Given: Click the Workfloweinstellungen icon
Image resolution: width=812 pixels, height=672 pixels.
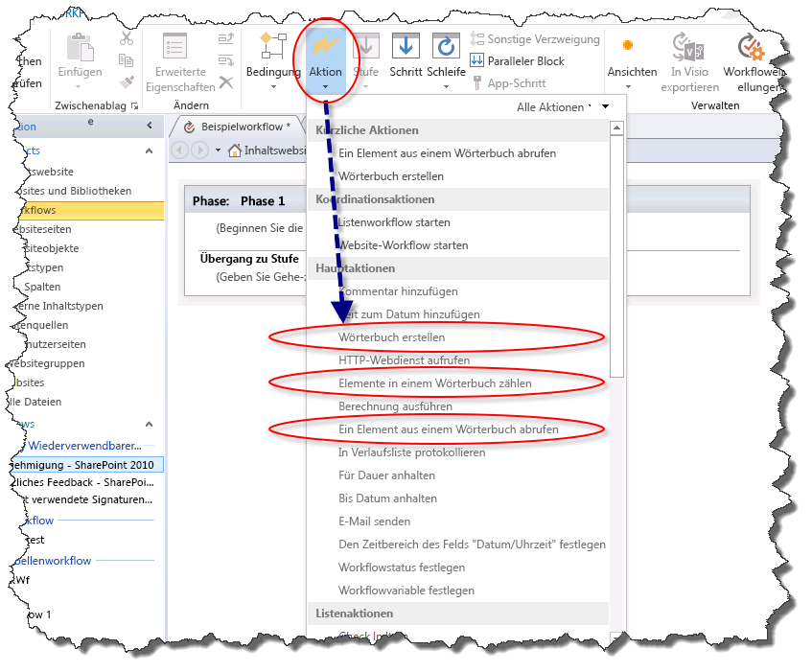Looking at the screenshot, I should click(751, 48).
